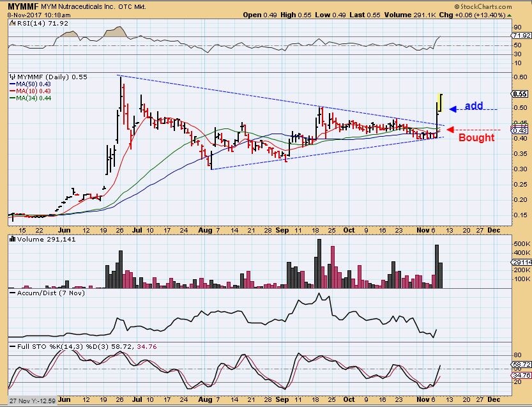This screenshot has width=532, height=407.
Task: Click the Sep label on the date axis
Action: pos(281,229)
